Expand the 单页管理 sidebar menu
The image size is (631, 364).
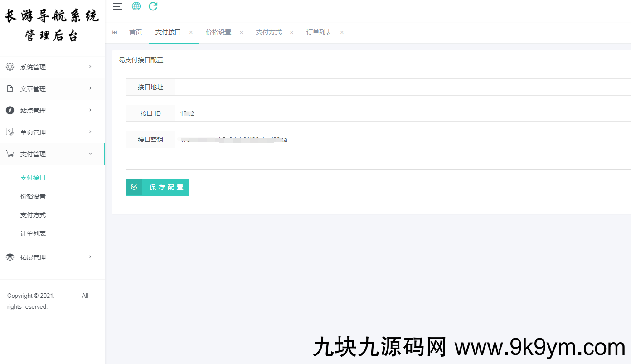(x=50, y=132)
